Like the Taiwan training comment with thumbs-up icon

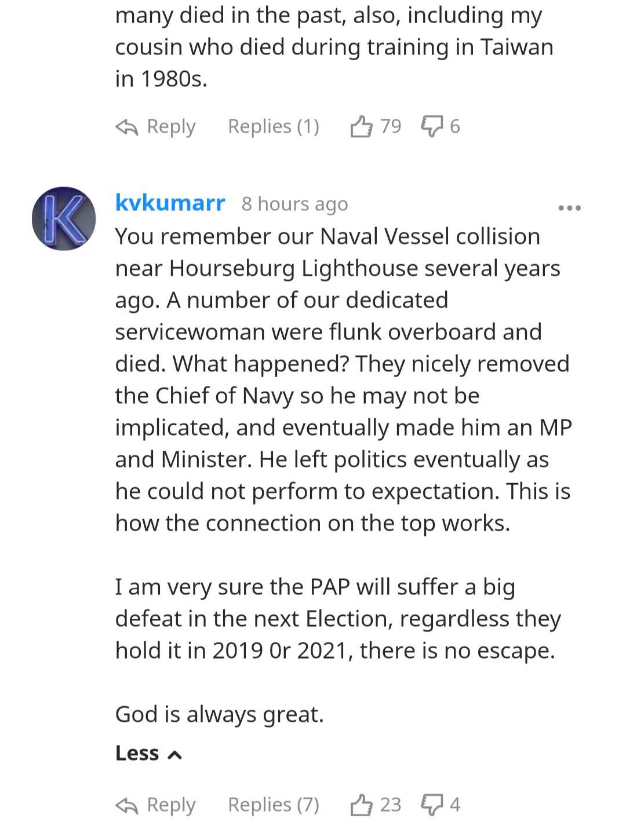coord(361,126)
